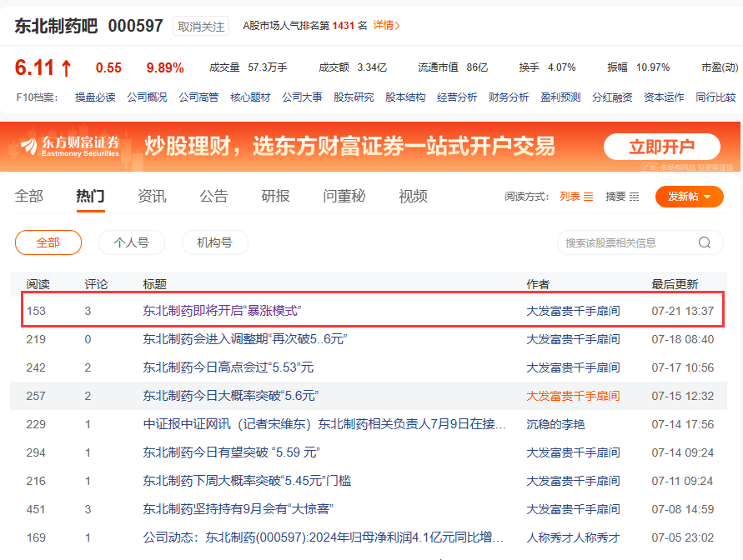Click the search magnifier icon
The height and width of the screenshot is (560, 743).
705,242
